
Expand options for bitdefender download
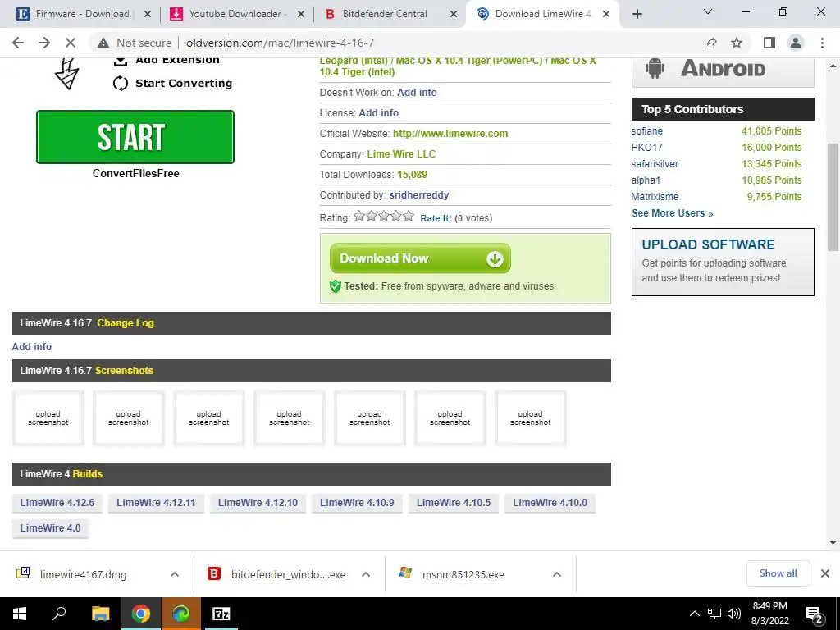366,574
